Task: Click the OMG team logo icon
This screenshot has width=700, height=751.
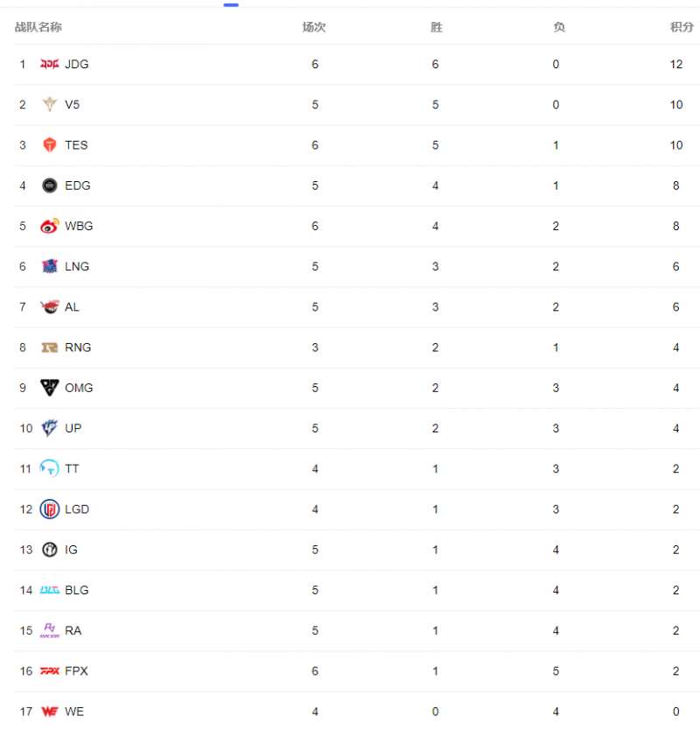Action: click(x=50, y=388)
